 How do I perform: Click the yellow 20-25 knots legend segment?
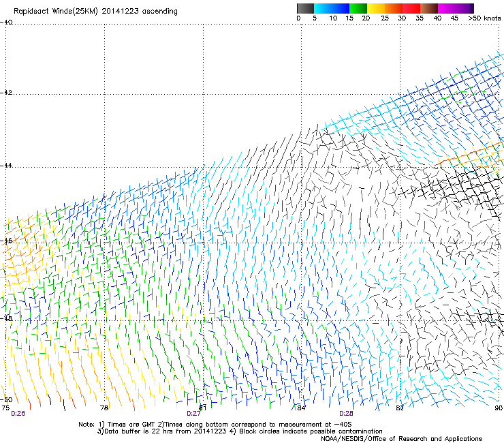[376, 8]
